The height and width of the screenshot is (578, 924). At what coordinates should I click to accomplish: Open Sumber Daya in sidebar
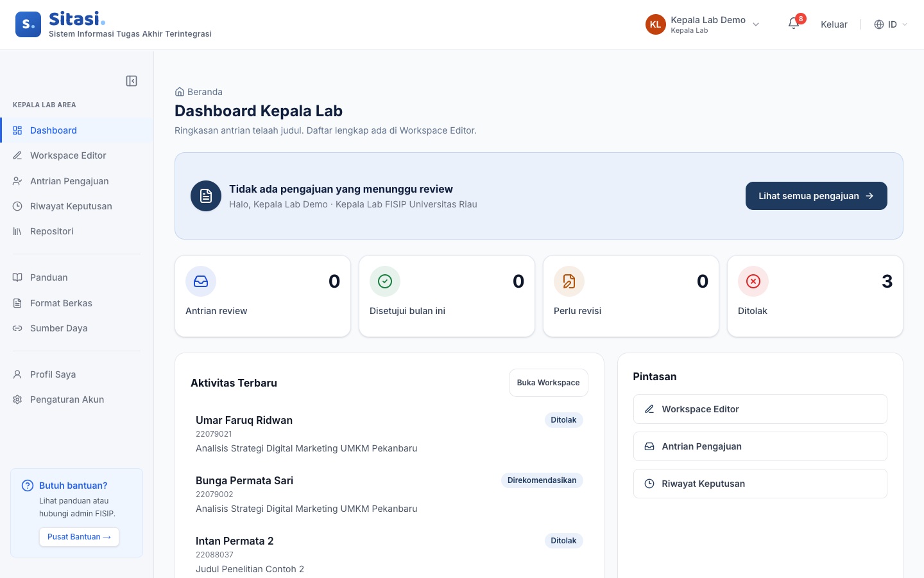(76, 328)
